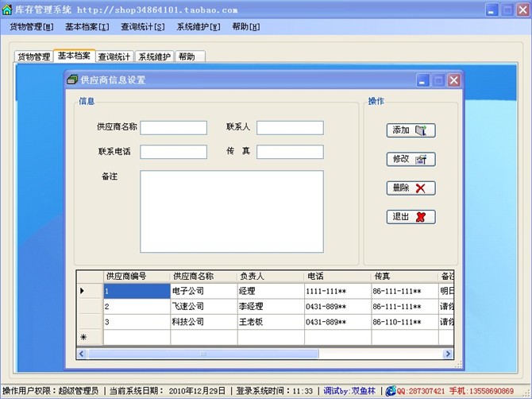Open the 货物管理 menu
This screenshot has width=532, height=399.
(32, 26)
